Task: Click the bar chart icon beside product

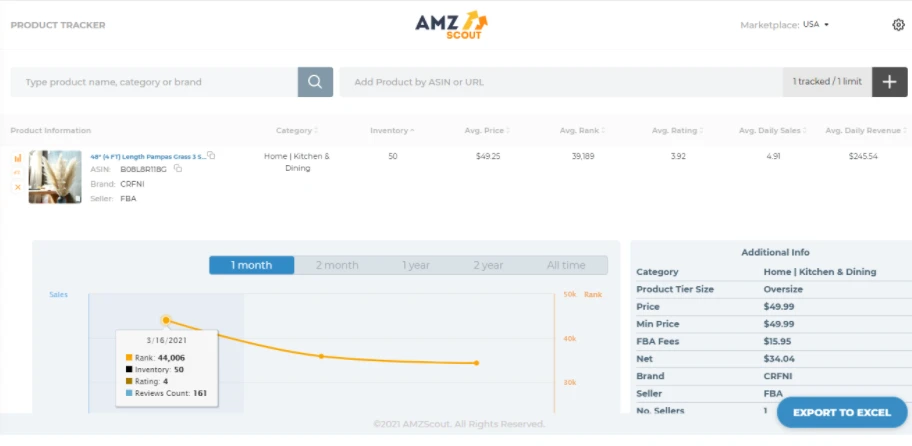Action: coord(17,158)
